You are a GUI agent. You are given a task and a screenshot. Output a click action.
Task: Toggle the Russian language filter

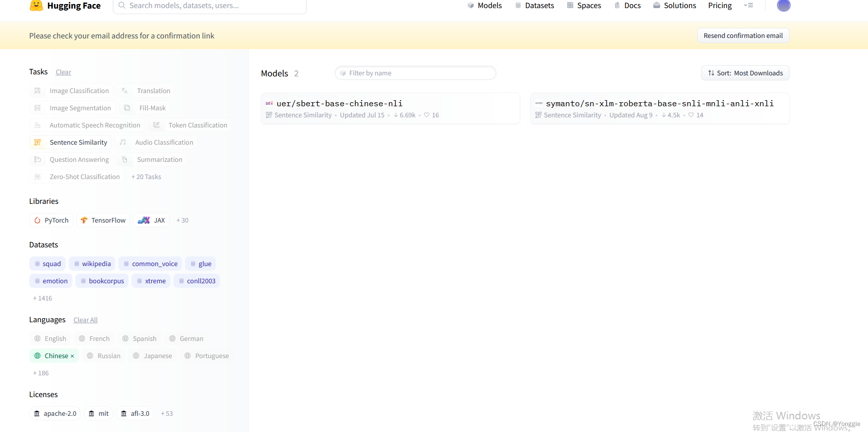pos(104,356)
